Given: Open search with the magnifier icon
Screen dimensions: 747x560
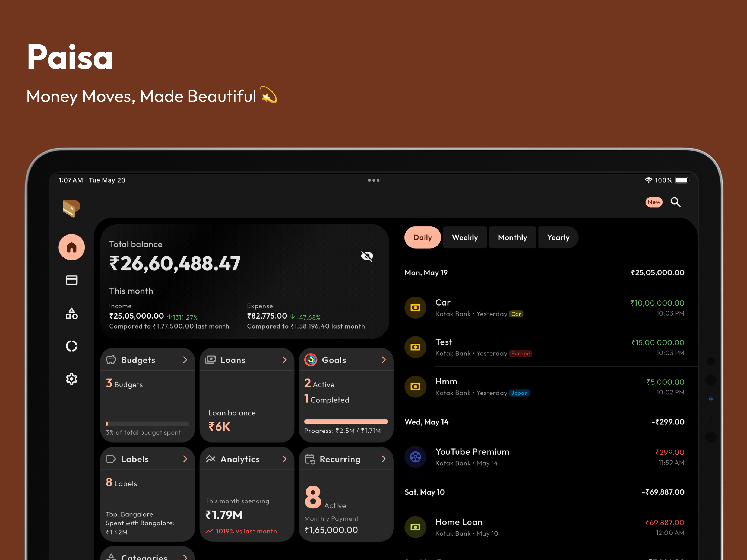Looking at the screenshot, I should [675, 202].
